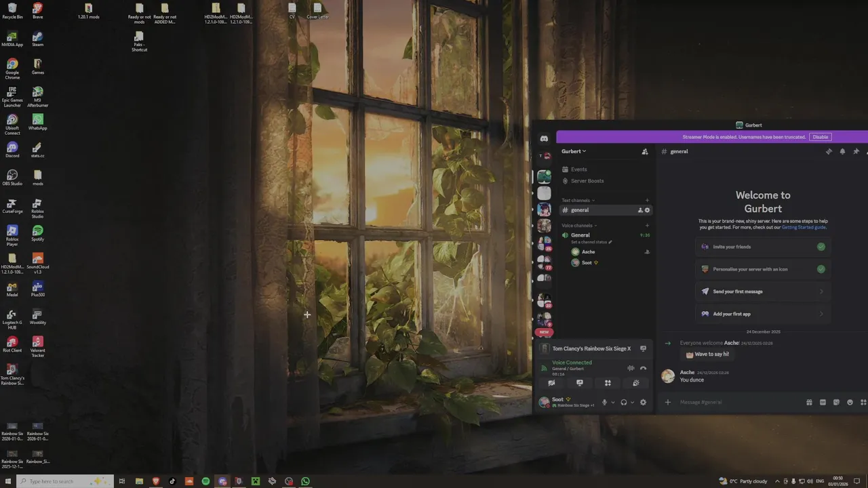Image resolution: width=868 pixels, height=488 pixels.
Task: Expand Add your first app step
Action: [763, 314]
